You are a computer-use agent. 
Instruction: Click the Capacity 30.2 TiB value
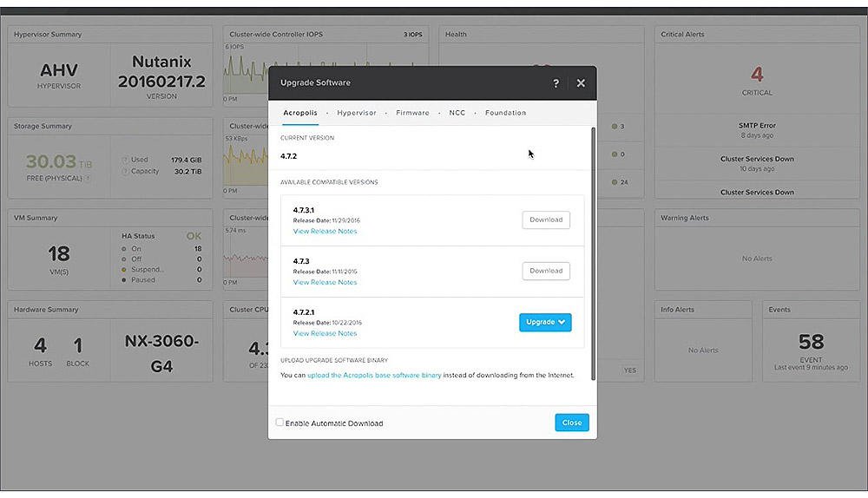pyautogui.click(x=187, y=172)
